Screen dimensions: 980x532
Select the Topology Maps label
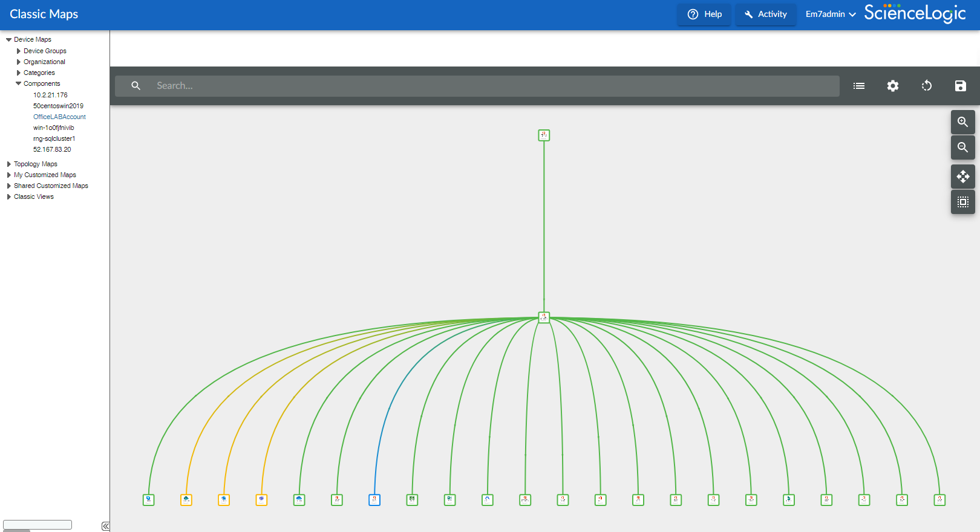[x=36, y=164]
